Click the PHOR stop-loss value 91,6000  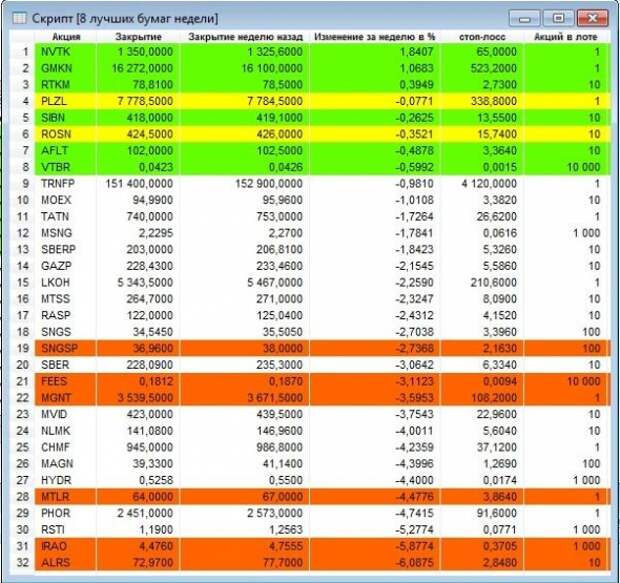497,513
